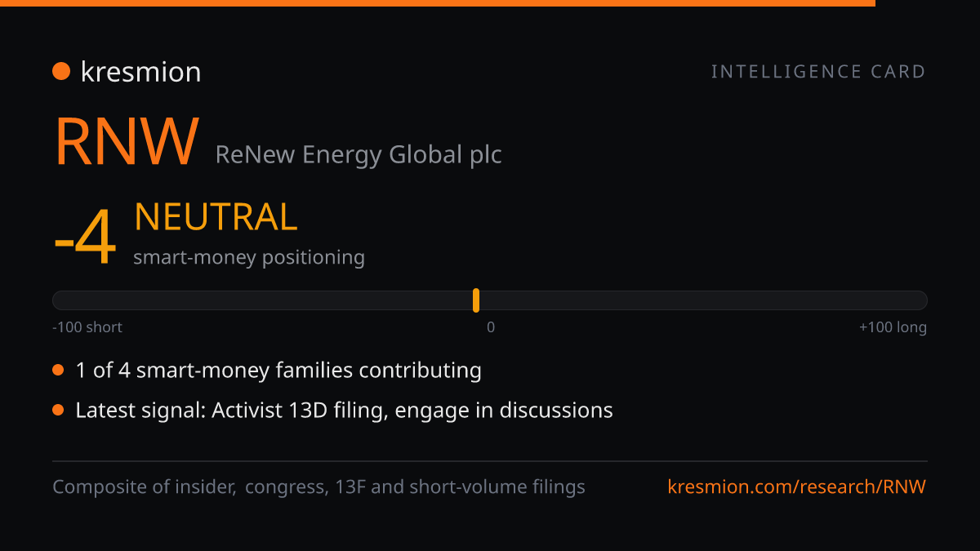Click the orange top progress bar
This screenshot has width=980, height=551.
click(x=438, y=3)
